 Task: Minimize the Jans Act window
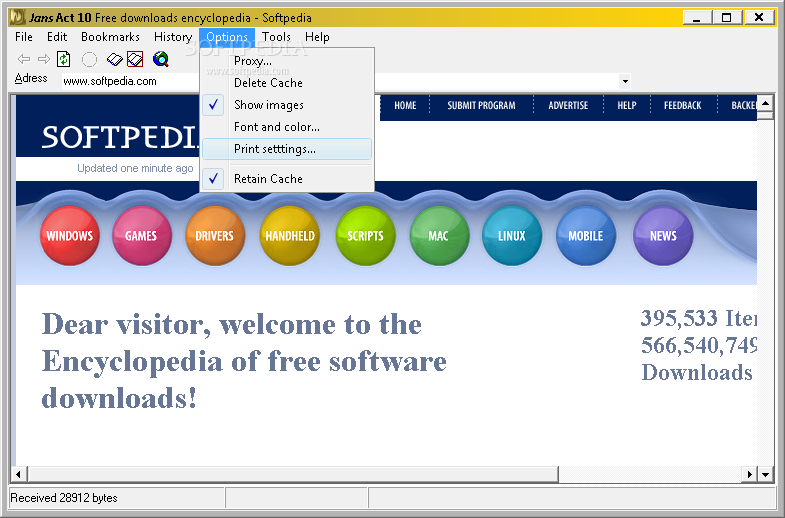696,18
